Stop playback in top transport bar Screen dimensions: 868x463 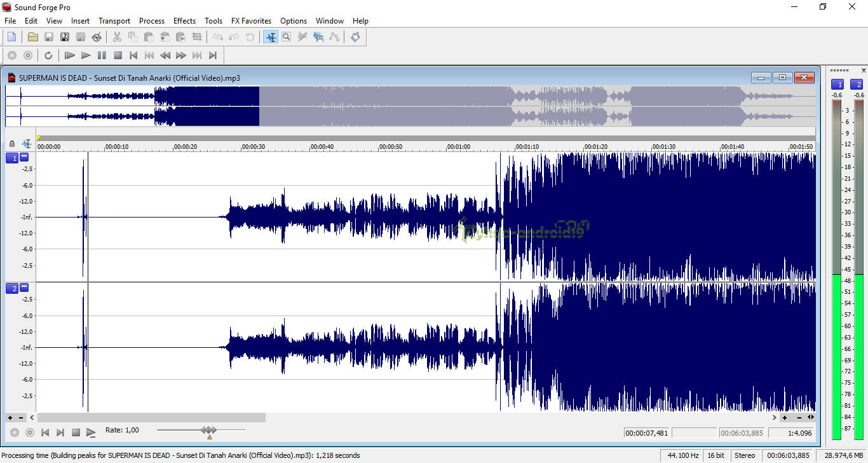coord(118,55)
